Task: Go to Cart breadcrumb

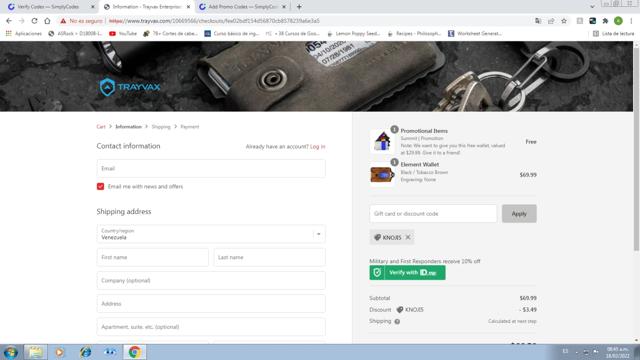Action: click(x=101, y=127)
